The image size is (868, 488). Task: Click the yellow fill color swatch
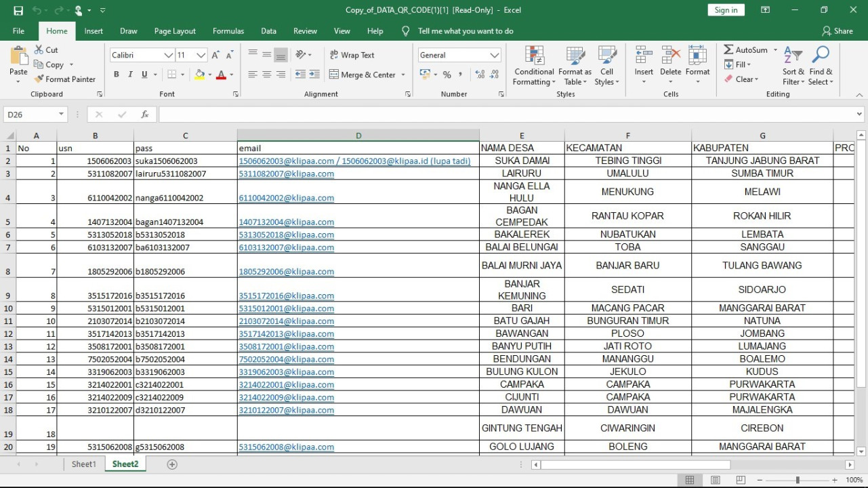pyautogui.click(x=199, y=75)
